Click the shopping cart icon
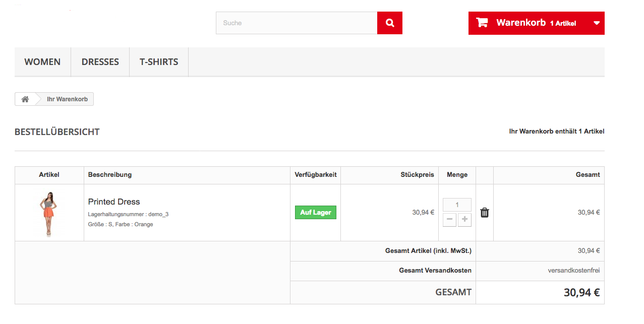This screenshot has width=644, height=324. (482, 23)
